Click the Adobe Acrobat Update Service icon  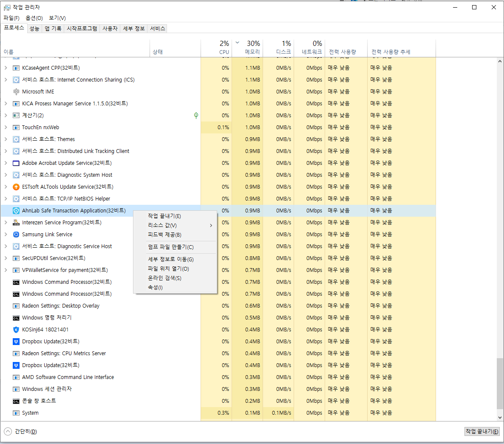16,163
